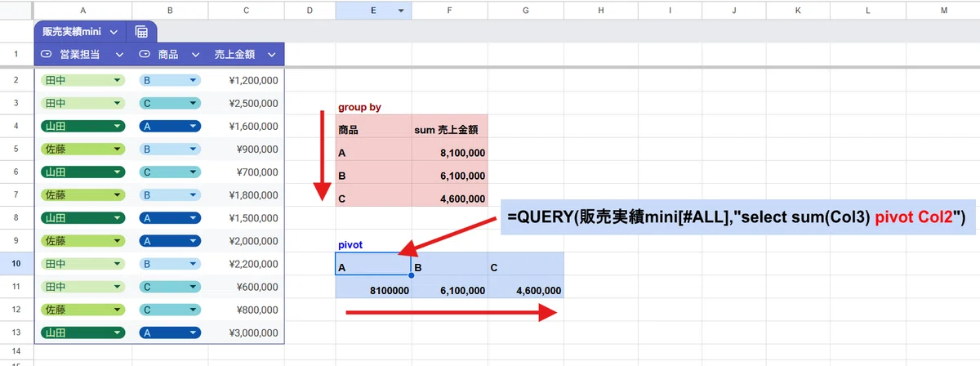Open the column E header dropdown arrow
Viewport: 980px width, 366px height.
coord(401,11)
